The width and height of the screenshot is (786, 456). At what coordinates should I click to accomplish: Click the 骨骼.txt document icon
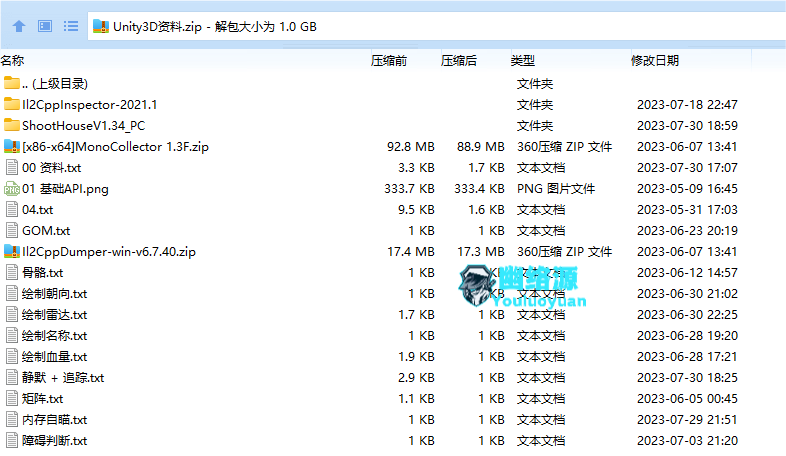pyautogui.click(x=12, y=273)
